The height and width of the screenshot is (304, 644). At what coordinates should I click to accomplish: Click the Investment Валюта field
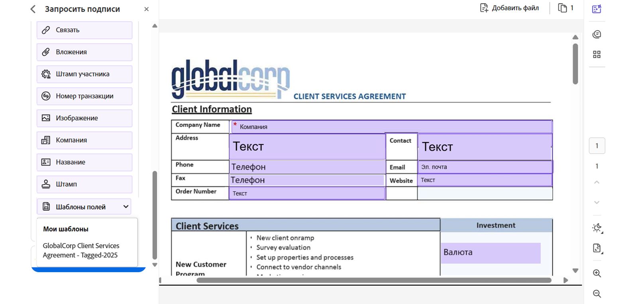click(491, 253)
